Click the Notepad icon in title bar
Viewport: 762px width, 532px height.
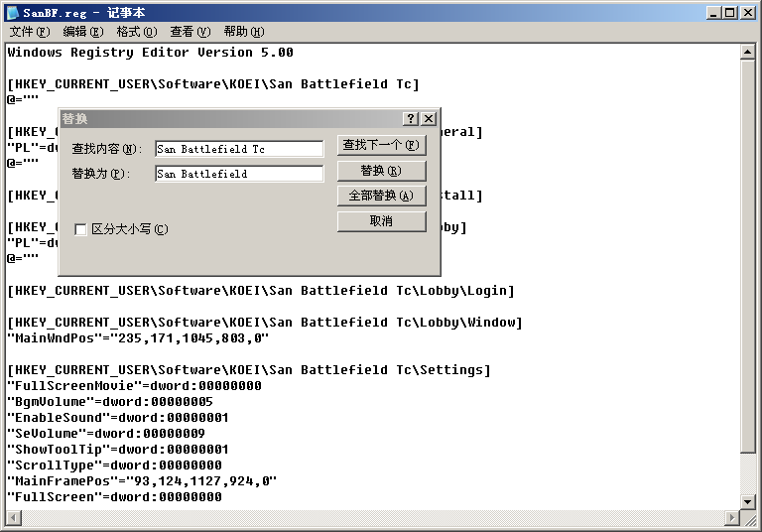pyautogui.click(x=12, y=13)
